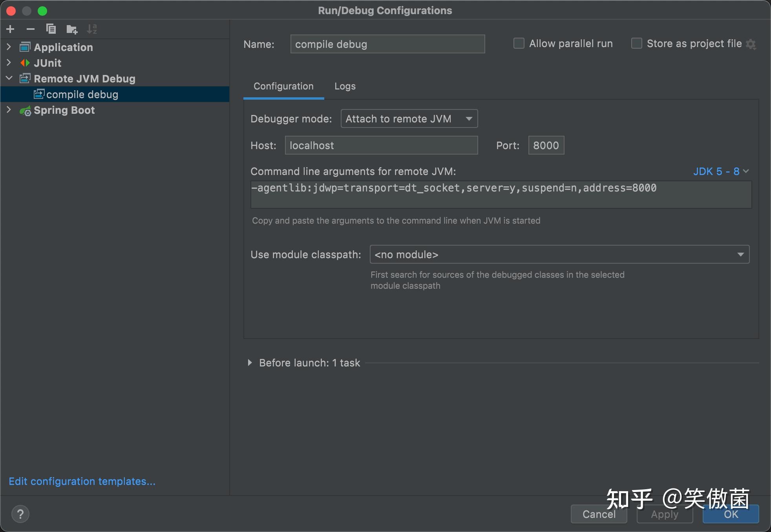Click the Add New Configuration plus icon

click(x=11, y=29)
